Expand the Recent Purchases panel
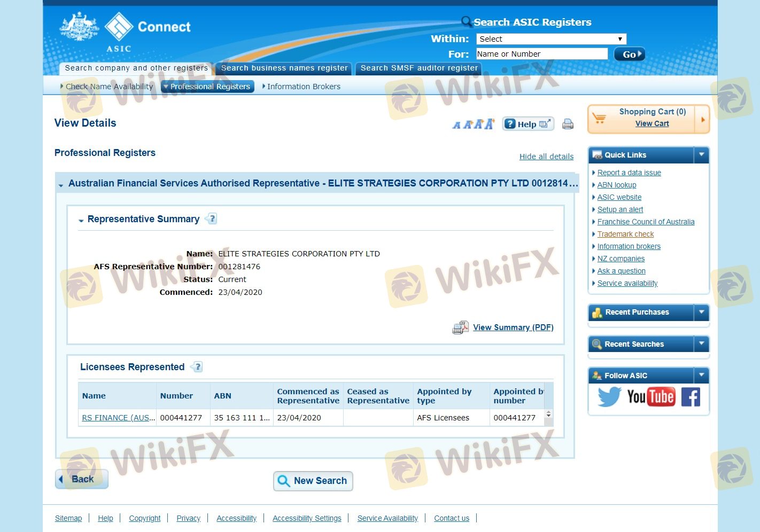This screenshot has height=532, width=760. pos(701,312)
